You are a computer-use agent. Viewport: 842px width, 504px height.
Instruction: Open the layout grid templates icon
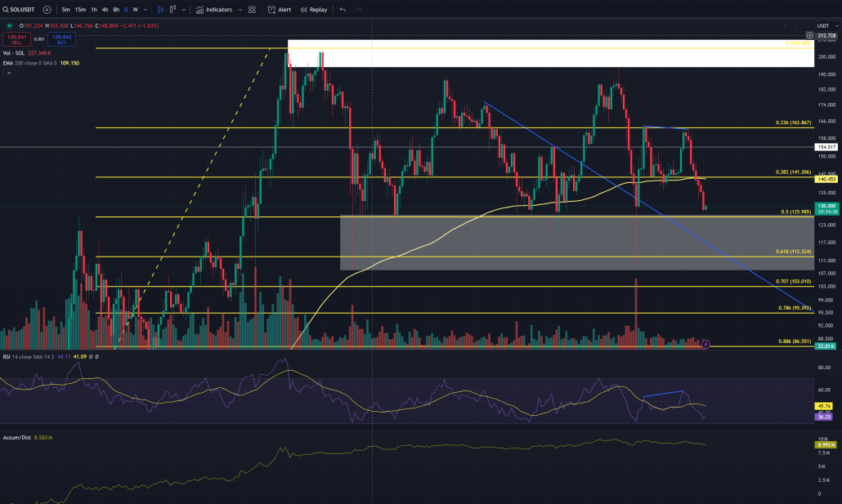(x=252, y=10)
